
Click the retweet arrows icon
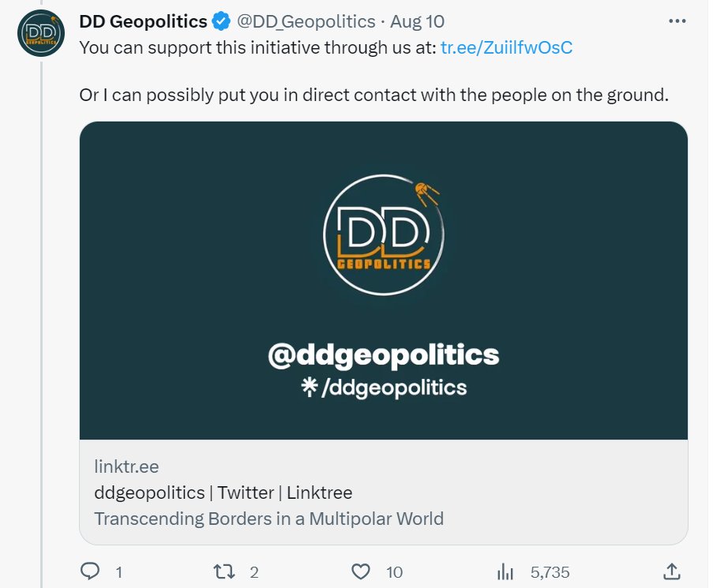223,571
